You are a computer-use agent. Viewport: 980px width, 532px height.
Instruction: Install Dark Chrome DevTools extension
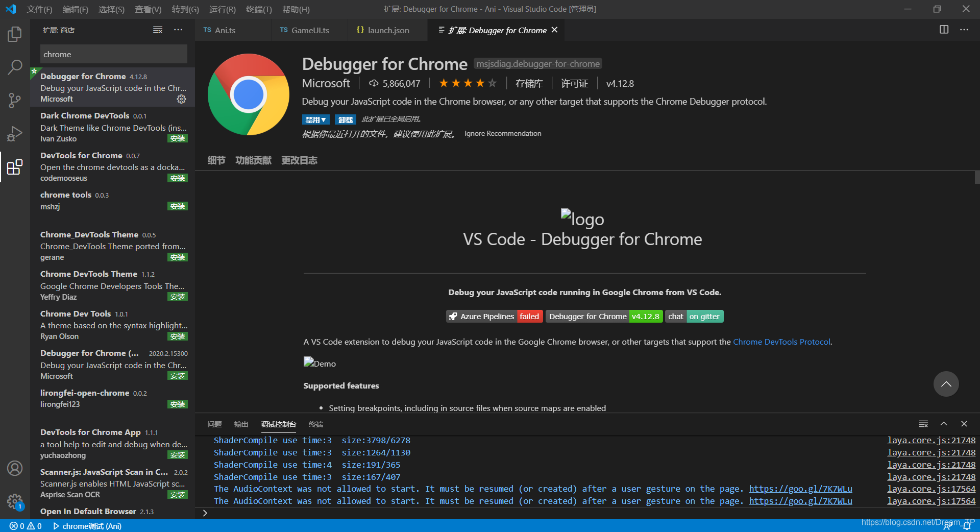click(x=178, y=138)
